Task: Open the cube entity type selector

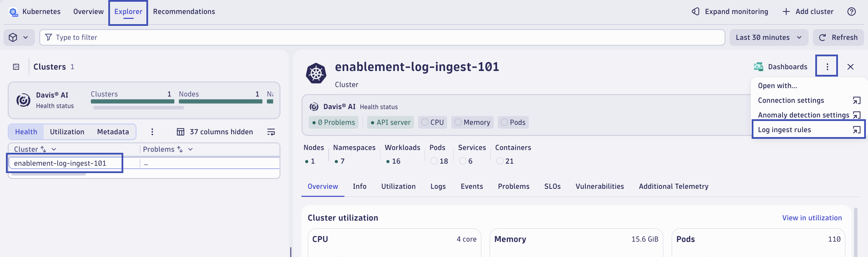Action: pos(19,37)
